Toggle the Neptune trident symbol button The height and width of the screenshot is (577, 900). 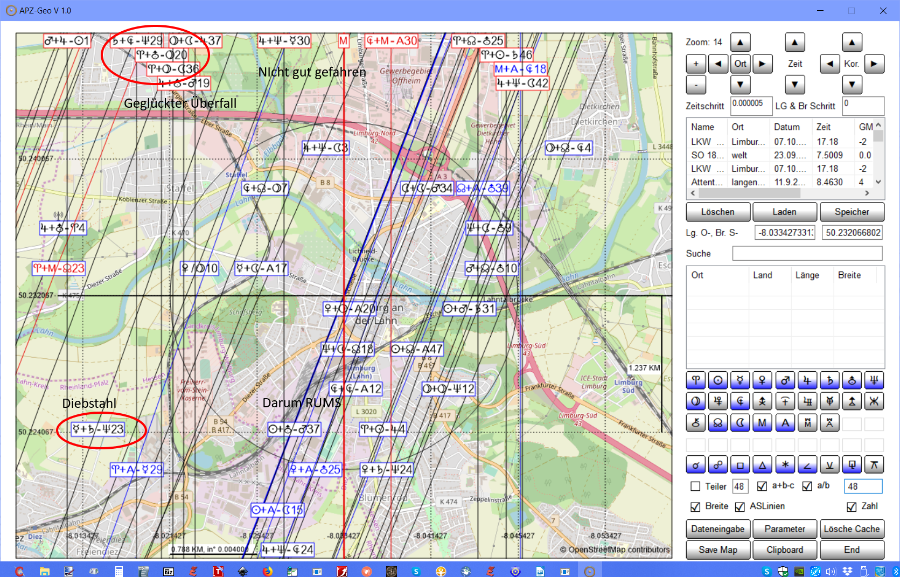click(x=875, y=380)
